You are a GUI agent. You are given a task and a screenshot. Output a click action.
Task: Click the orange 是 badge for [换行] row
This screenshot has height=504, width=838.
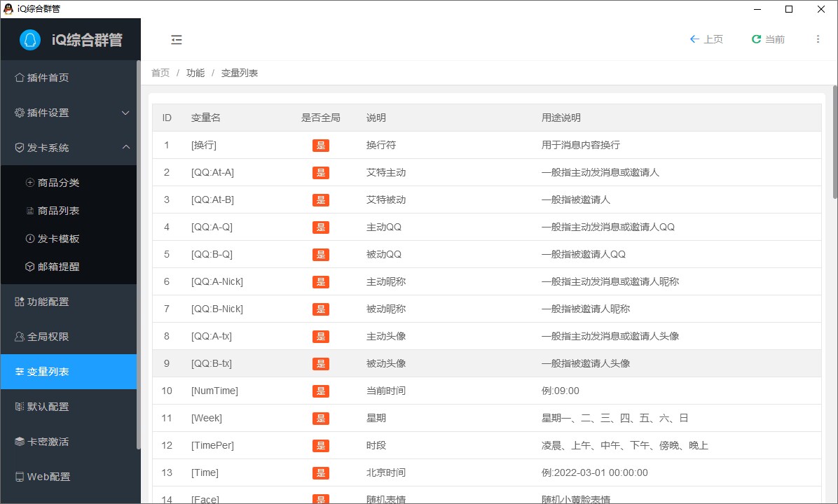point(321,146)
